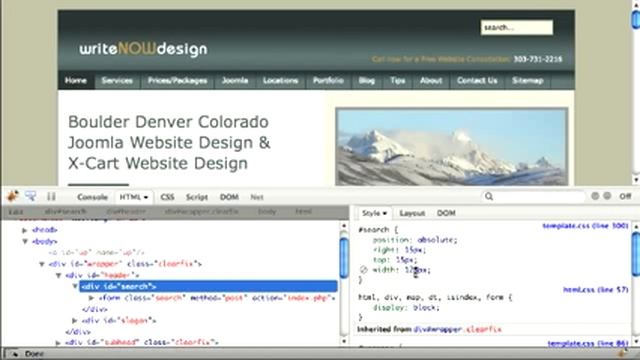Expand the form class search node
The width and height of the screenshot is (640, 360).
pyautogui.click(x=91, y=298)
